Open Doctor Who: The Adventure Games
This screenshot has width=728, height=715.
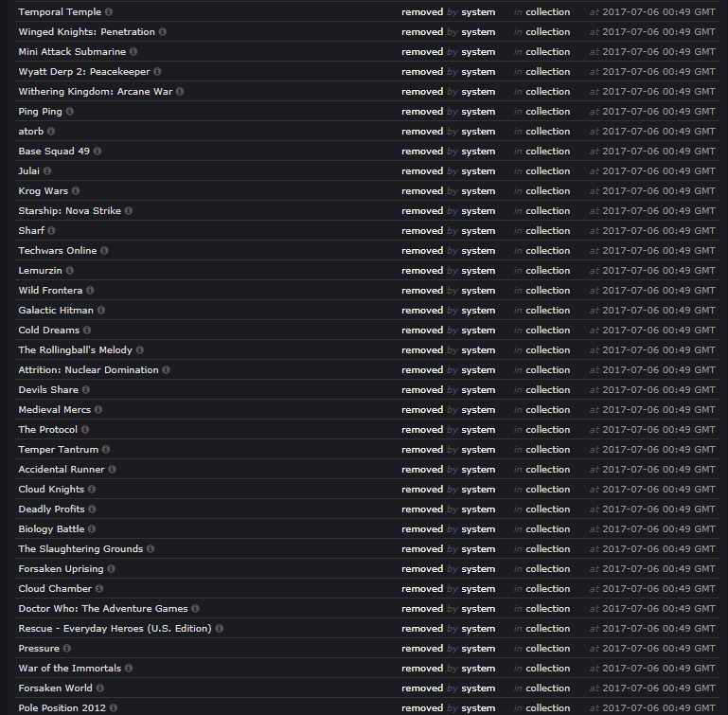coord(103,609)
